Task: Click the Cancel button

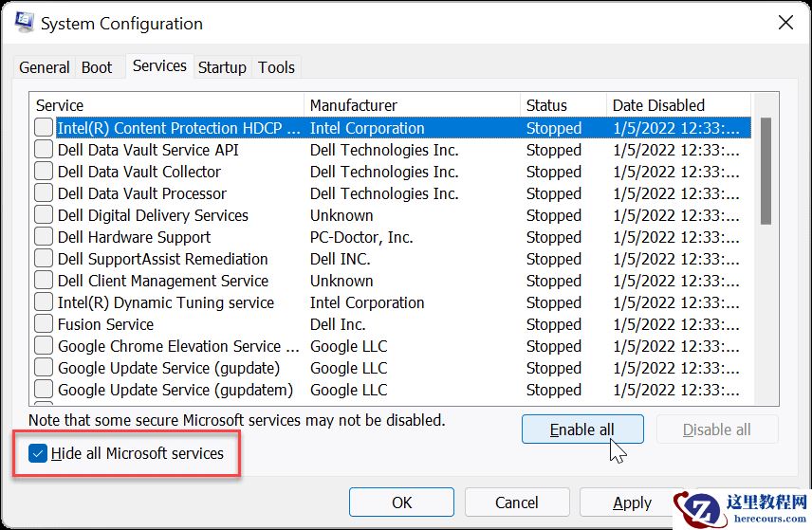Action: coord(517,503)
